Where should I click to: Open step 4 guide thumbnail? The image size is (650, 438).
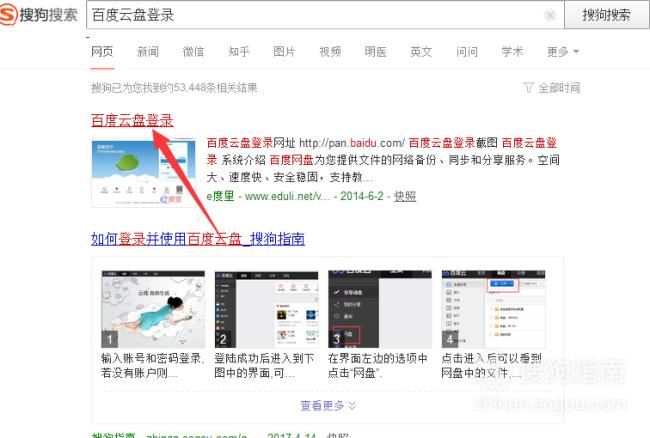(x=493, y=309)
